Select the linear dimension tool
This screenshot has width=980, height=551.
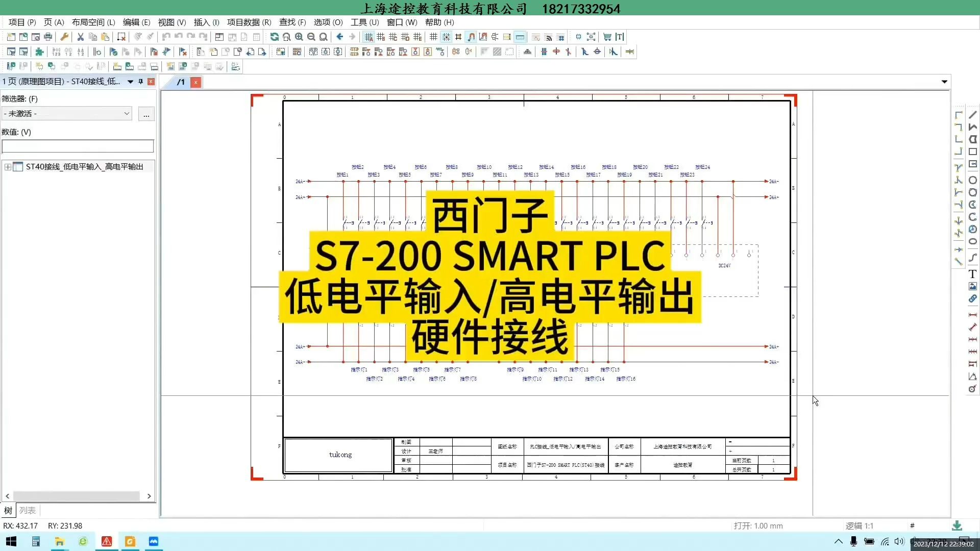click(x=973, y=315)
